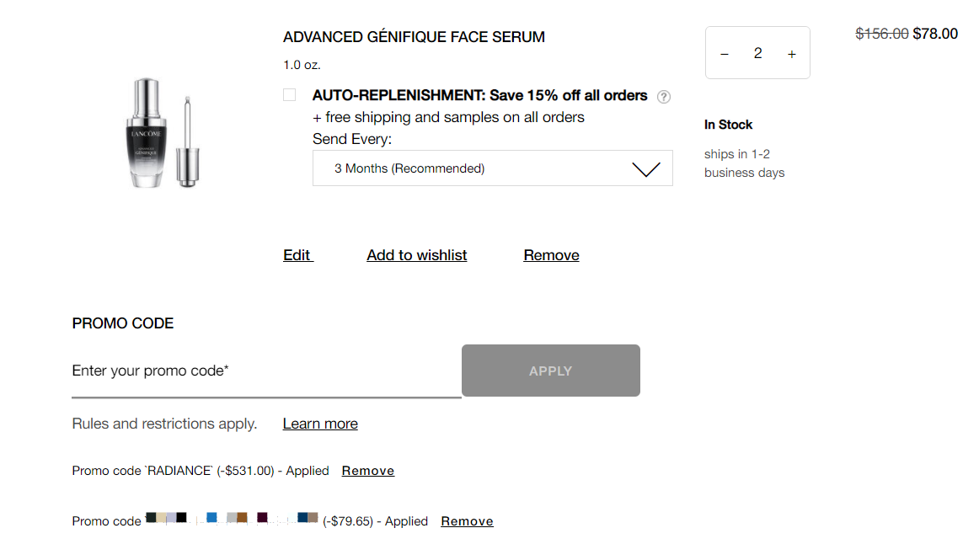Open the Learn more rules link
This screenshot has height=560, width=979.
click(x=320, y=424)
